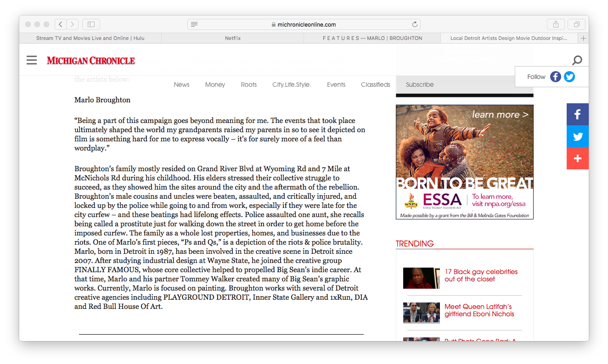608x364 pixels.
Task: Click the TRENDING heading
Action: [415, 244]
